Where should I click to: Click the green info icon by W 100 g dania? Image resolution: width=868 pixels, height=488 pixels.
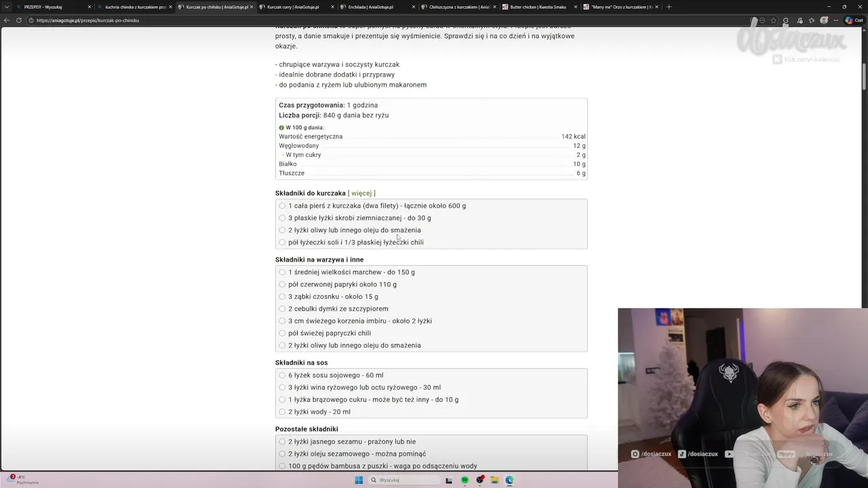coord(281,127)
